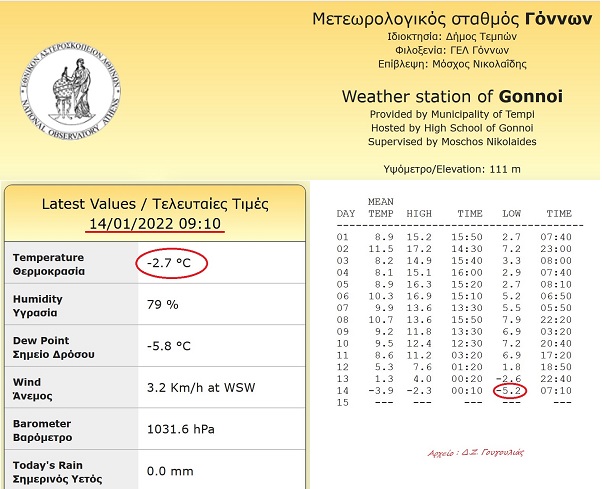Click day 04 high time '16:00'
The image size is (602, 489).
466,273
